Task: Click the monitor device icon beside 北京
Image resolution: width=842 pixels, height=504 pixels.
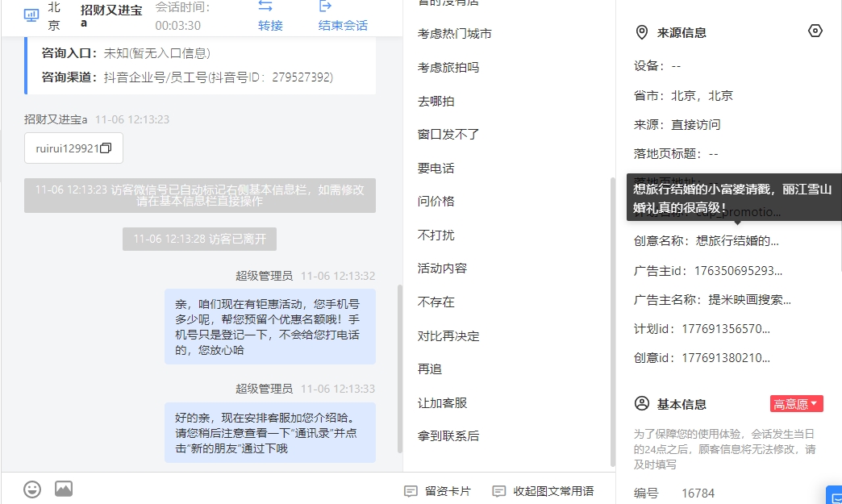Action: point(31,15)
